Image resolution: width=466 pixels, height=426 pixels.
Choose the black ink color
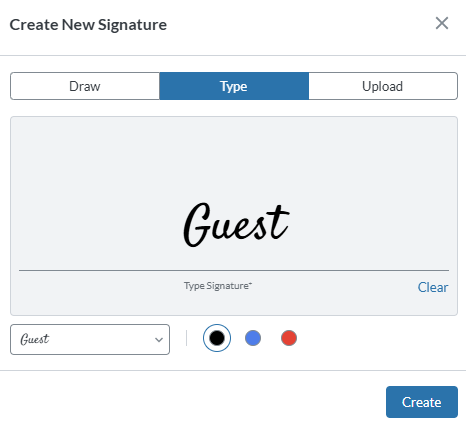(x=217, y=338)
